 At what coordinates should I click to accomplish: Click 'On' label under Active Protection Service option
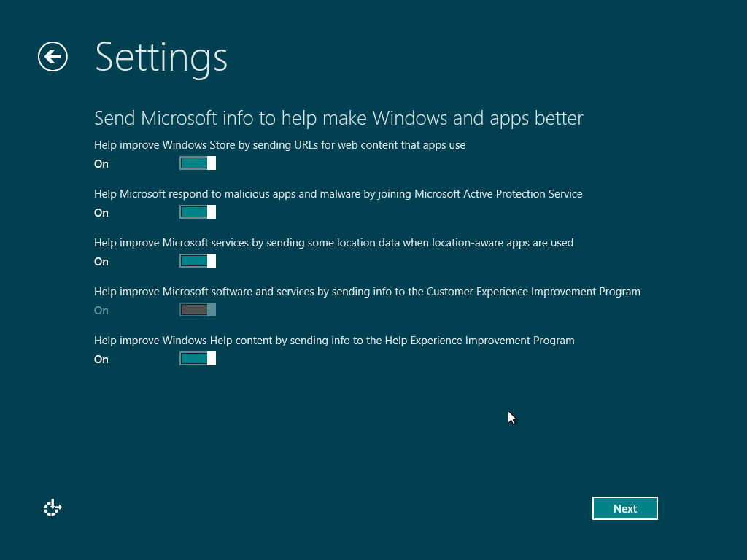[x=101, y=213]
